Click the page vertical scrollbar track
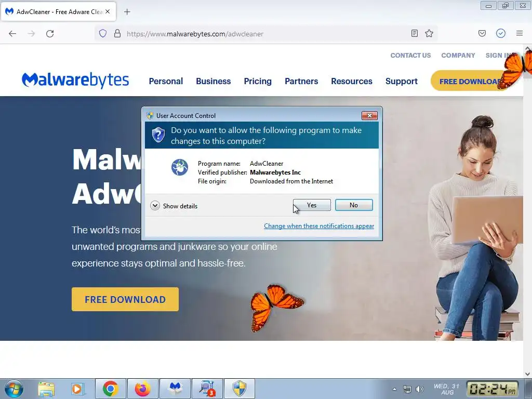 527,224
